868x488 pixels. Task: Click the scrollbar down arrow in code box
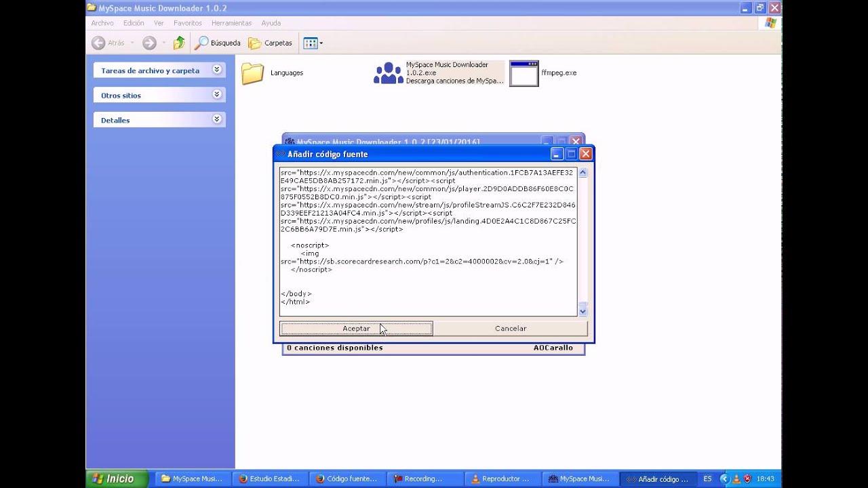(x=583, y=311)
